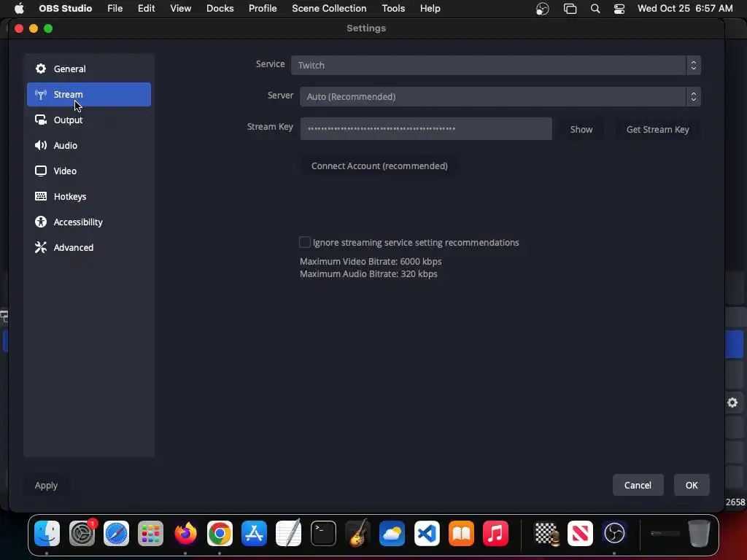The width and height of the screenshot is (747, 560).
Task: Click the date and time in menu bar
Action: (x=685, y=9)
